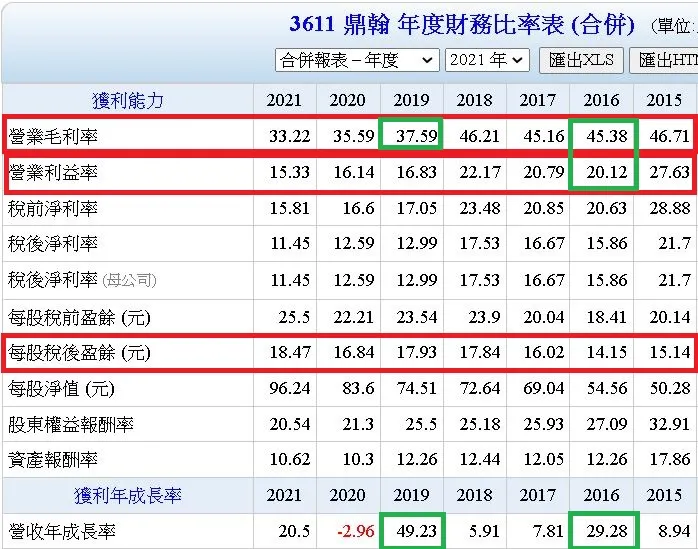Click the 23.9 pre-tax EPS value for 2018
The width and height of the screenshot is (698, 549).
click(x=484, y=317)
